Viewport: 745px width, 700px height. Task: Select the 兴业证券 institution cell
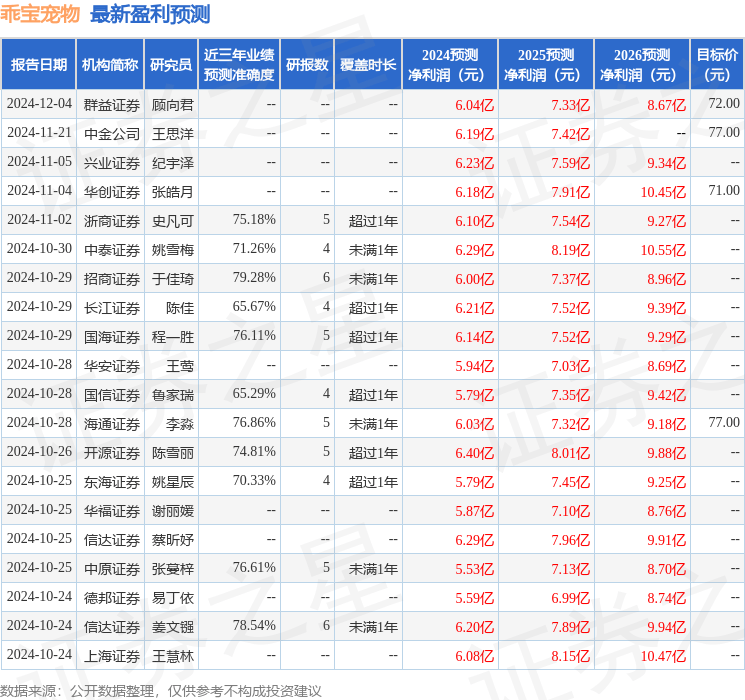(x=112, y=163)
